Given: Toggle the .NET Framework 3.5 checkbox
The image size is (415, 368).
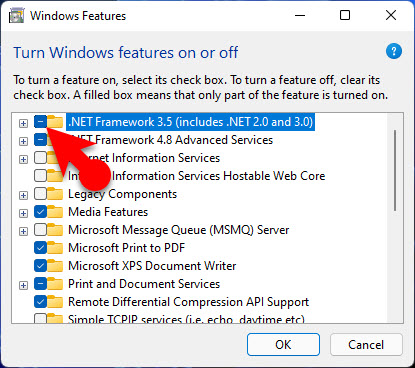Looking at the screenshot, I should (x=40, y=122).
